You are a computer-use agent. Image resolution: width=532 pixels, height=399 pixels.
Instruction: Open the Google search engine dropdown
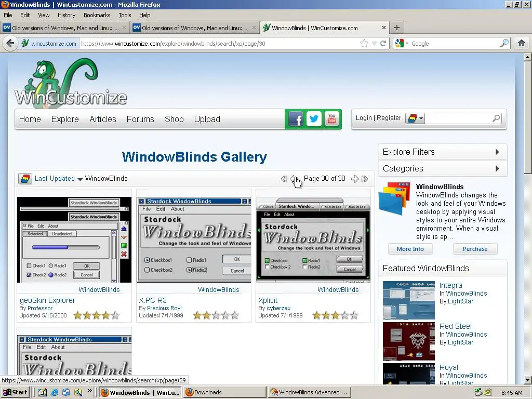click(x=402, y=44)
